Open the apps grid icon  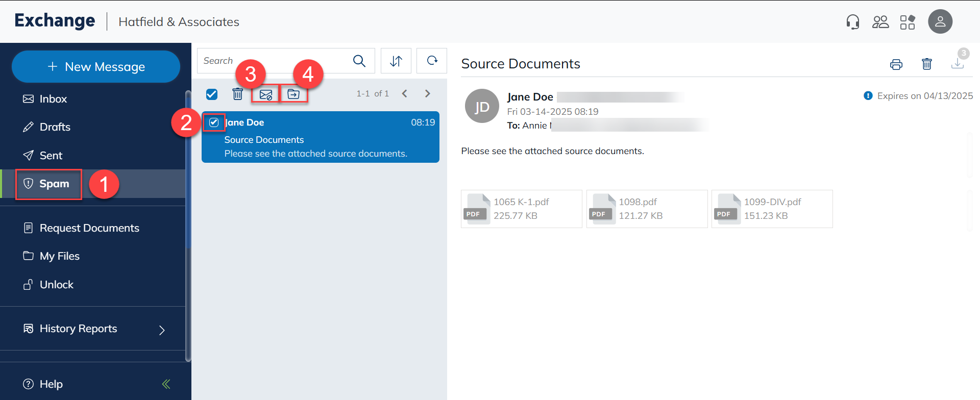[x=908, y=22]
